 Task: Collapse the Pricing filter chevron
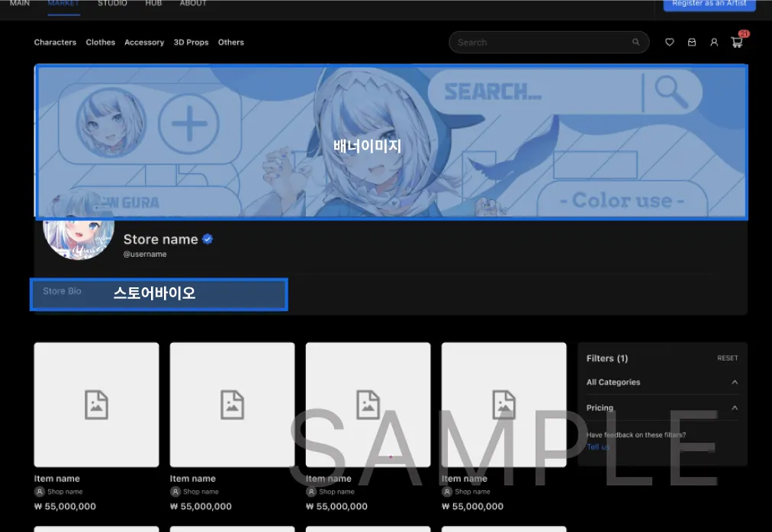(x=735, y=408)
